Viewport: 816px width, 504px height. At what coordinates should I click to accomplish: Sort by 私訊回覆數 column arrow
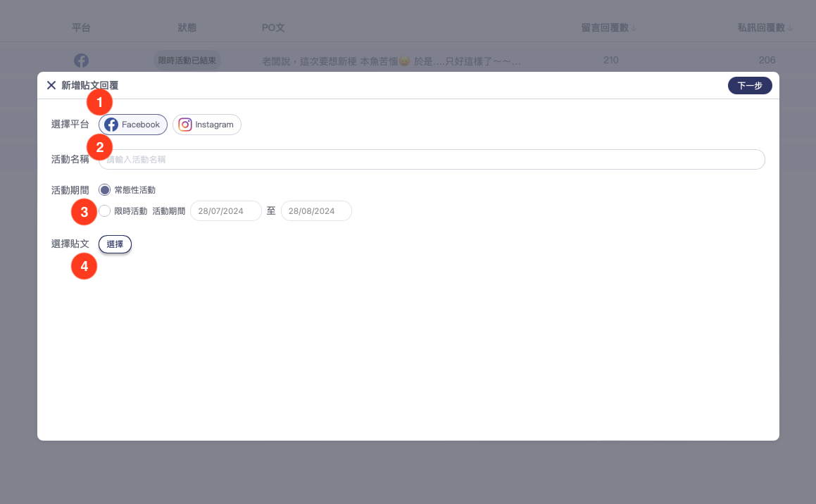point(790,28)
